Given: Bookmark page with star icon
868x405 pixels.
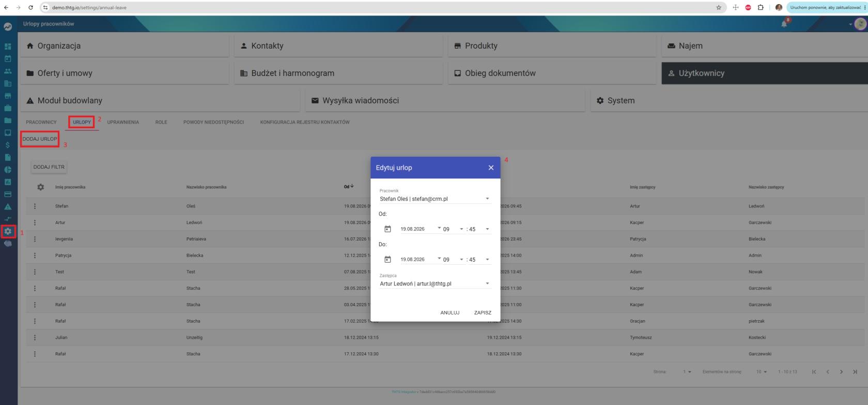Looking at the screenshot, I should [719, 8].
